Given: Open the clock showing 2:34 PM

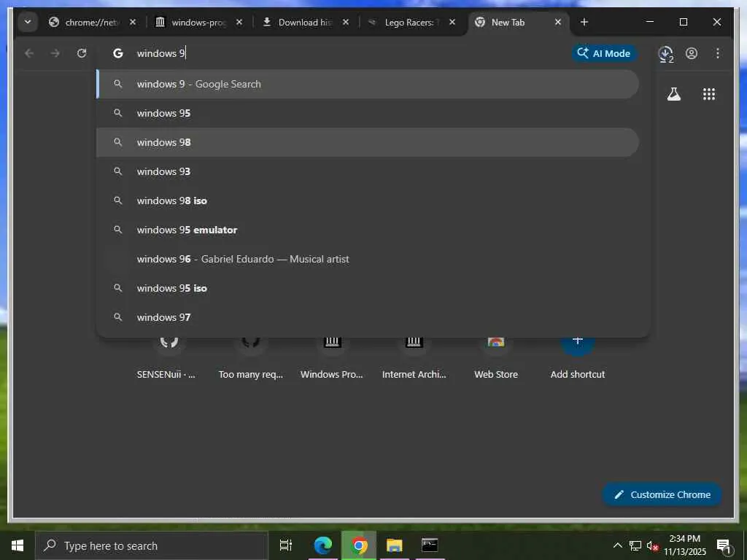Looking at the screenshot, I should pyautogui.click(x=685, y=545).
